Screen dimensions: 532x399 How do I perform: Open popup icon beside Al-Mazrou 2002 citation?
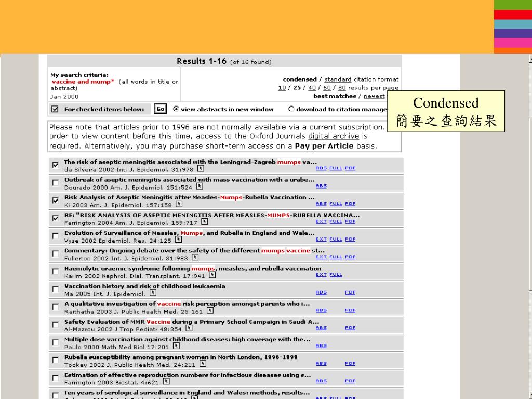pyautogui.click(x=189, y=328)
